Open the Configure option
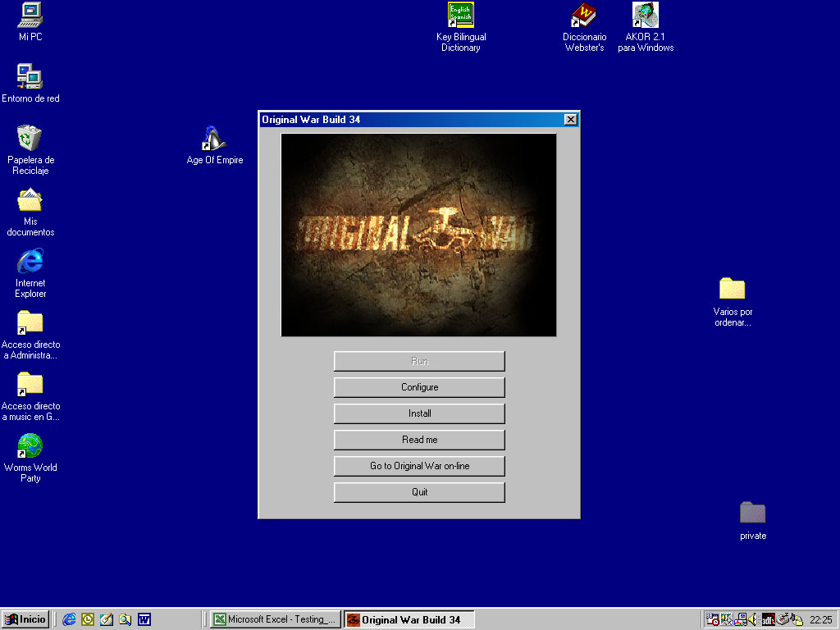The height and width of the screenshot is (630, 840). pos(419,387)
